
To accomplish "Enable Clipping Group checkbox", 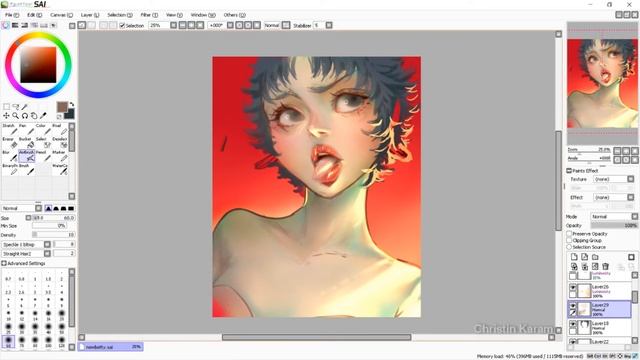I will coord(569,240).
